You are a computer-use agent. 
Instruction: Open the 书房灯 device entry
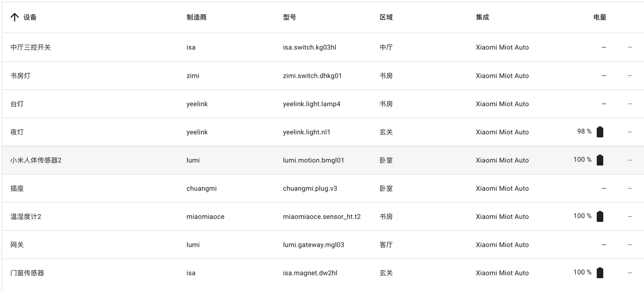[21, 76]
